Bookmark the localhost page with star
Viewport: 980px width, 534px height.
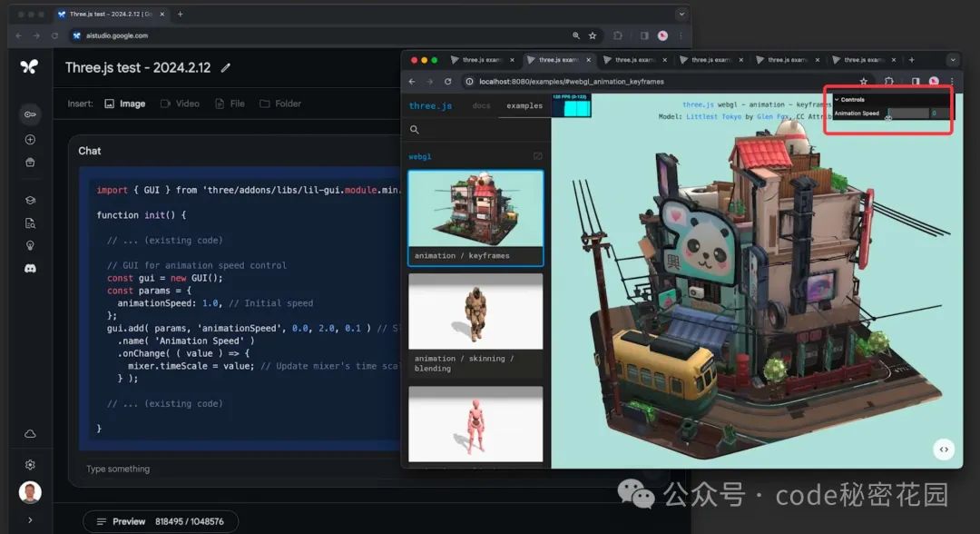click(x=863, y=82)
